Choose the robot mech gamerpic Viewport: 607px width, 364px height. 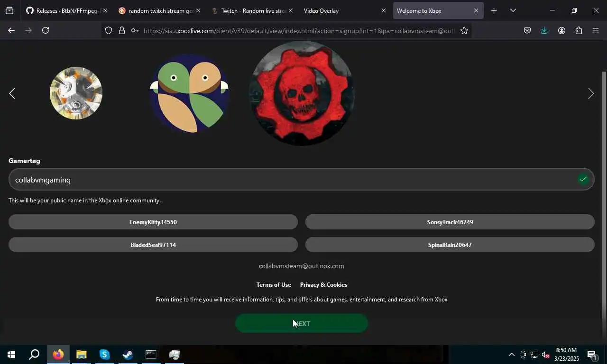point(76,93)
